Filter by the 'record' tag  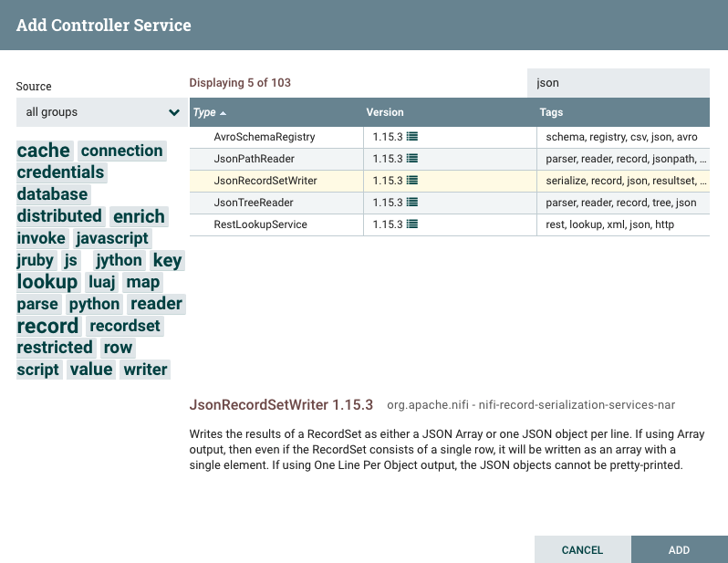[47, 326]
